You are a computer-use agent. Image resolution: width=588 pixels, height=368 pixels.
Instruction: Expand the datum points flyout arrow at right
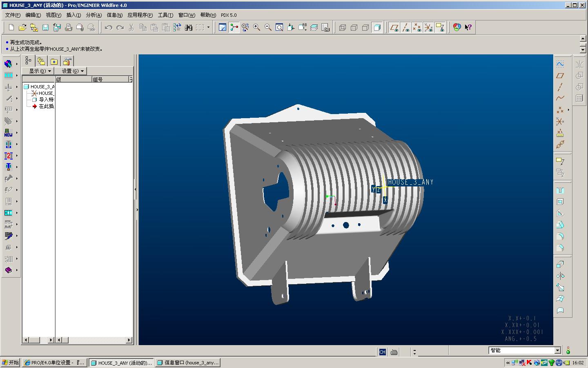coord(568,110)
